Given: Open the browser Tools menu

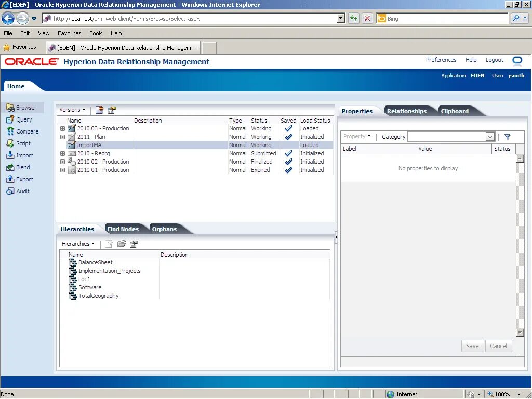Looking at the screenshot, I should click(96, 33).
